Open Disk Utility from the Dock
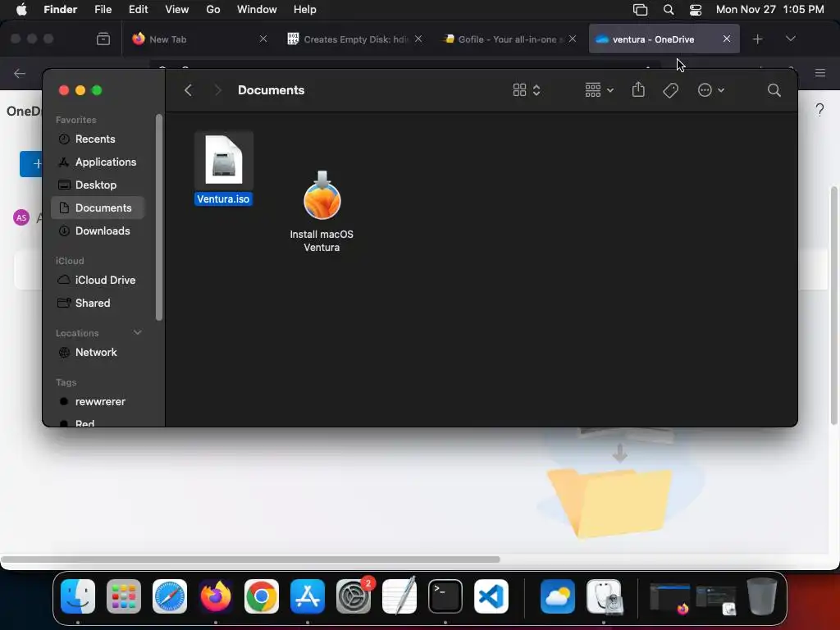840x630 pixels. tap(605, 596)
